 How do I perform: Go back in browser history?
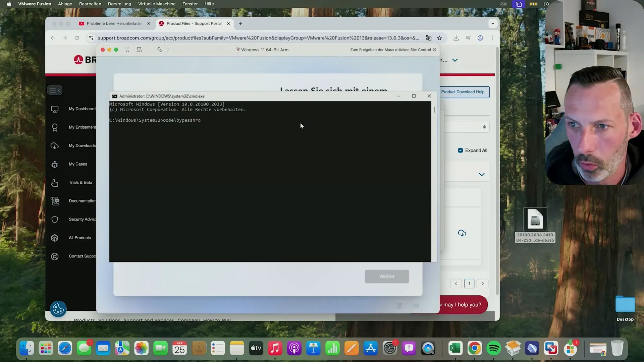pyautogui.click(x=53, y=38)
